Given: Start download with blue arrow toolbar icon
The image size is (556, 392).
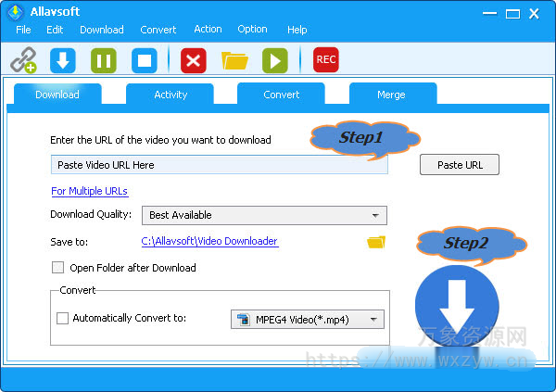Looking at the screenshot, I should click(x=63, y=60).
